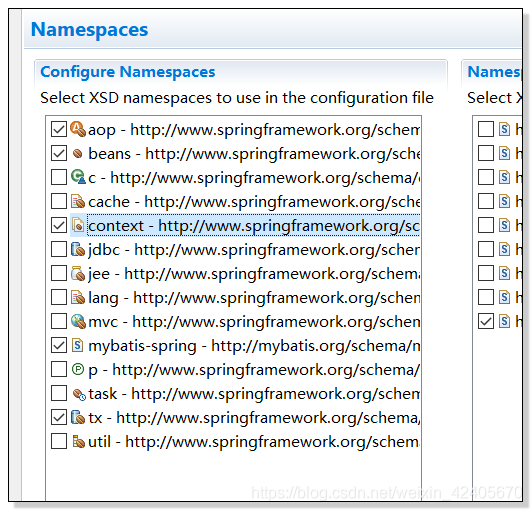Click the c namespace green icon

78,177
